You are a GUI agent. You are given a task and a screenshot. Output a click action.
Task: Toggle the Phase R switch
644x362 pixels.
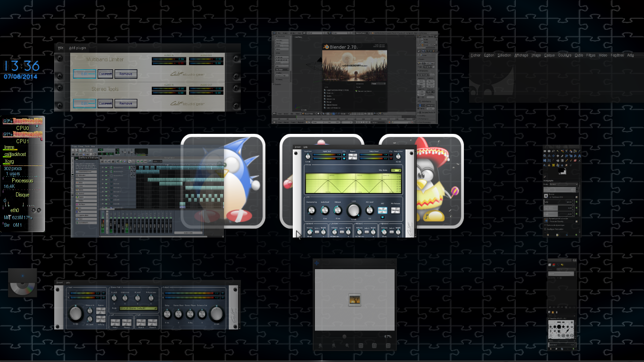click(152, 322)
